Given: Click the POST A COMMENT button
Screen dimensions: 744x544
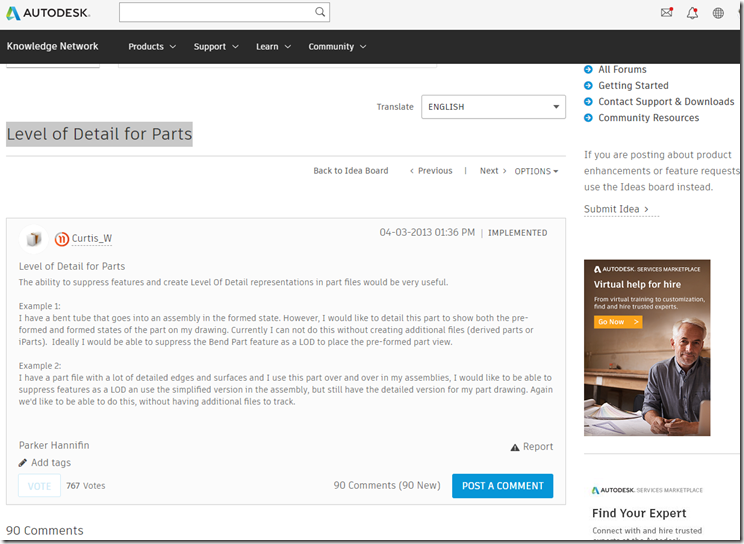Looking at the screenshot, I should (x=502, y=486).
